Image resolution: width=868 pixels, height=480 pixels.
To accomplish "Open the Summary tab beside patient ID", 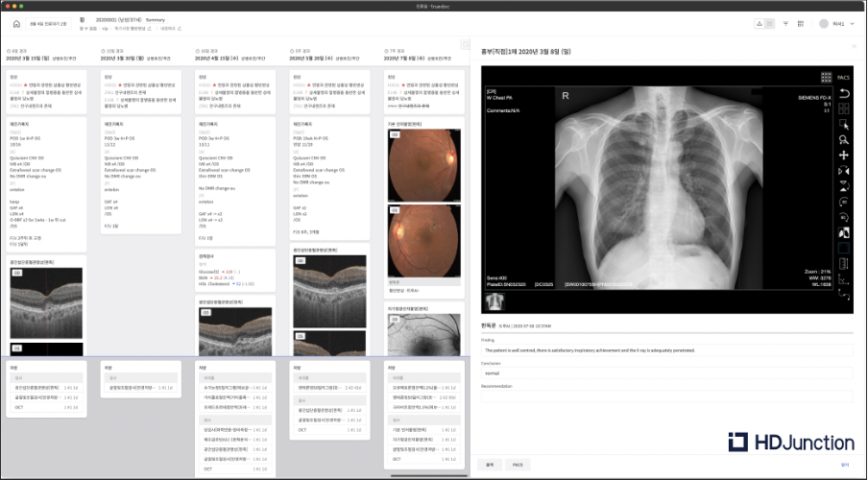I will point(156,19).
